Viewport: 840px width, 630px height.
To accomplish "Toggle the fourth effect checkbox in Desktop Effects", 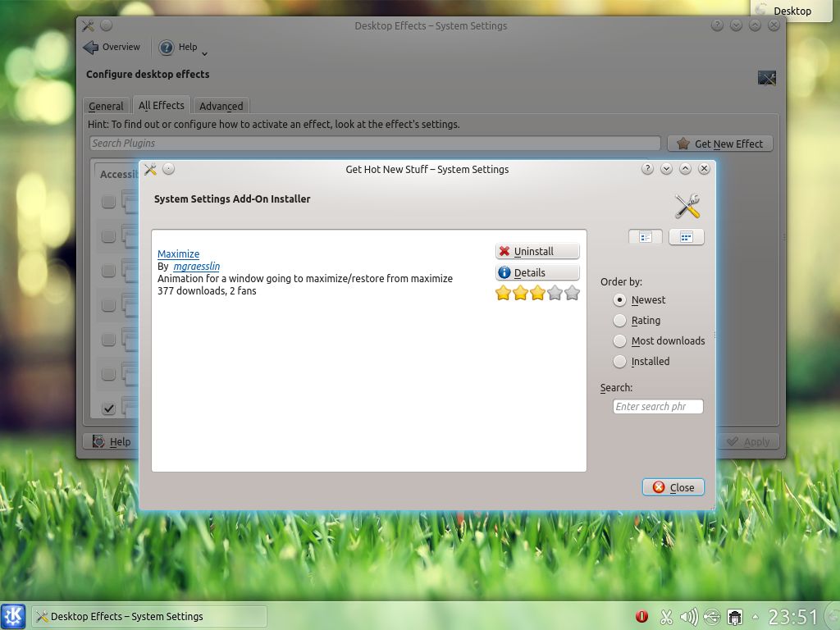I will (x=109, y=305).
